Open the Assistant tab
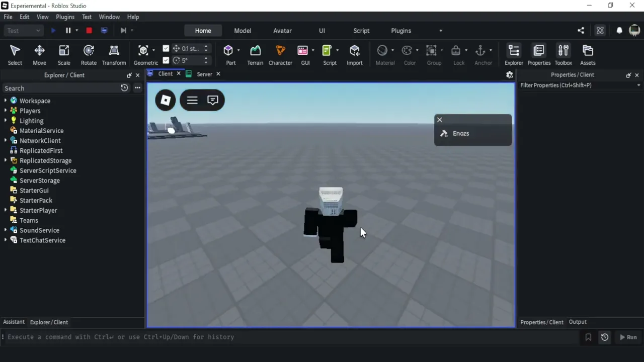The width and height of the screenshot is (644, 362). tap(14, 322)
